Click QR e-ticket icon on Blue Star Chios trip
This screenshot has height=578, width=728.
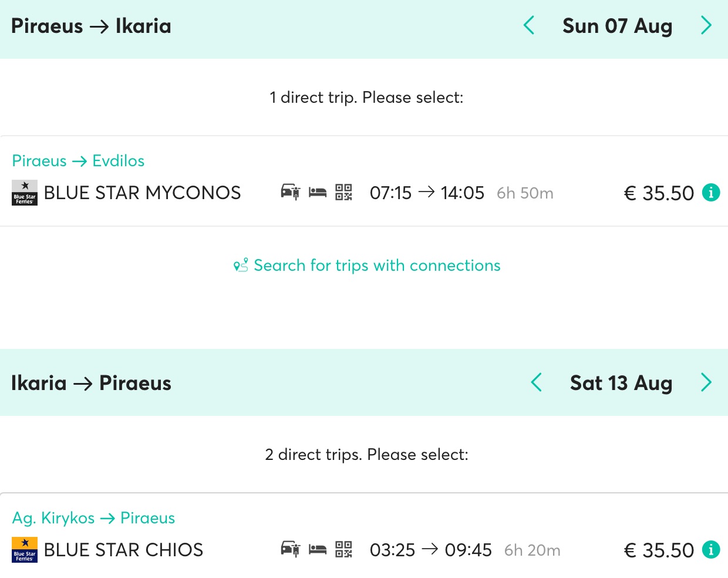(x=343, y=549)
